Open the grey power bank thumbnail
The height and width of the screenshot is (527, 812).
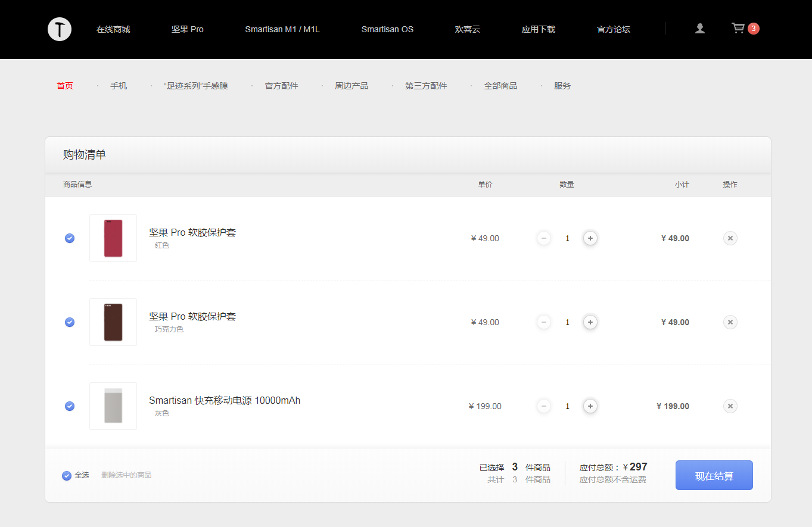(x=113, y=406)
